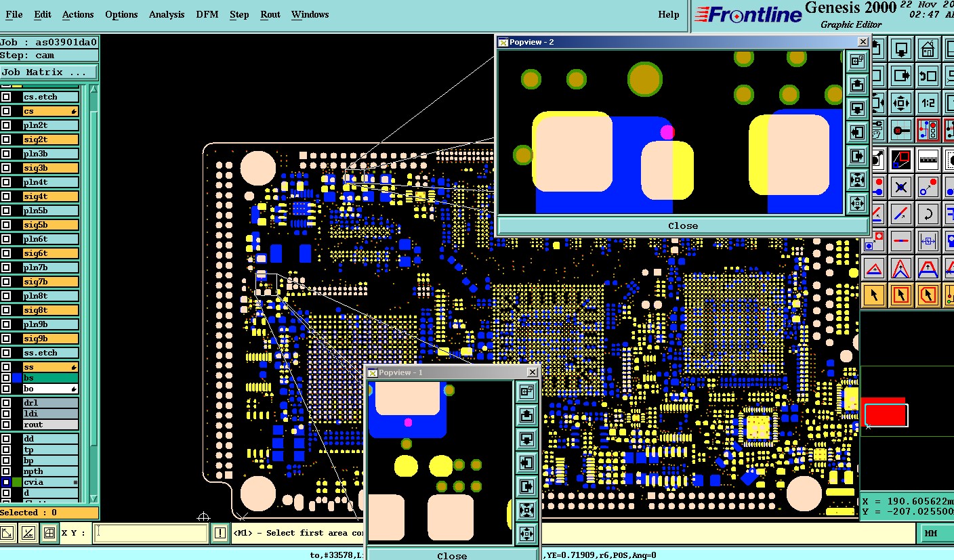Click the black zoom-area icon with red square
The image size is (954, 560).
[900, 158]
